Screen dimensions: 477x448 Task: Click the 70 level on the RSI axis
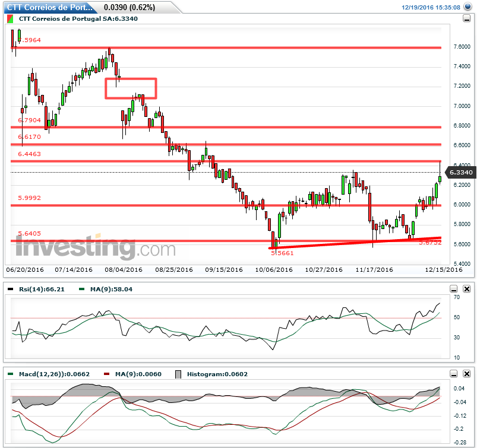[x=457, y=297]
